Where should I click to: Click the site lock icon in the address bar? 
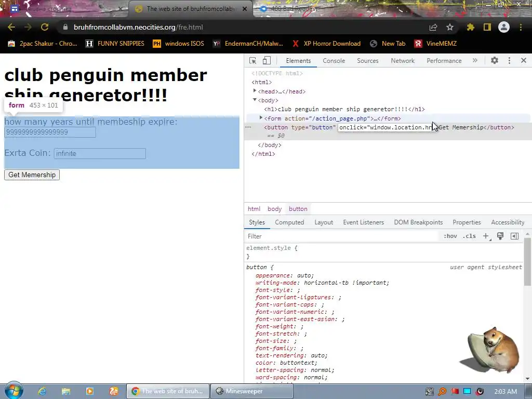(x=65, y=27)
